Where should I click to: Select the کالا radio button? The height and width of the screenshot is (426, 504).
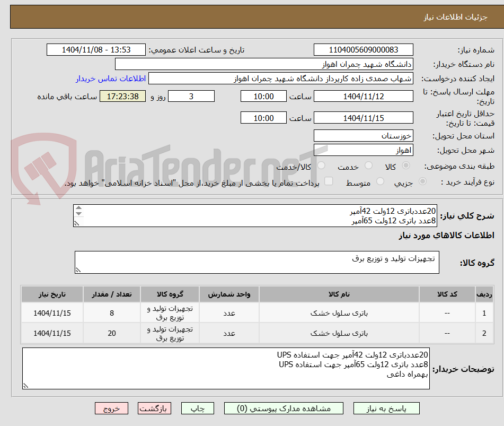pos(406,166)
